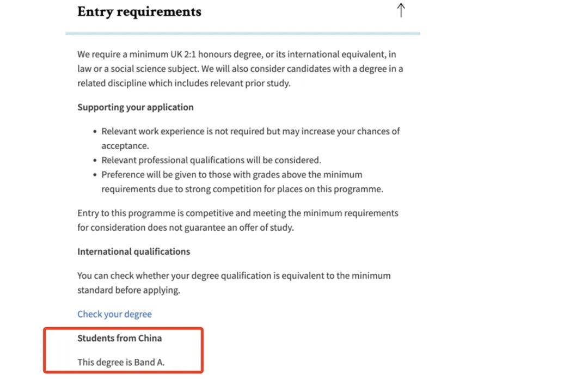
Task: Click the bullet about relevant professional qualifications
Action: (x=211, y=160)
